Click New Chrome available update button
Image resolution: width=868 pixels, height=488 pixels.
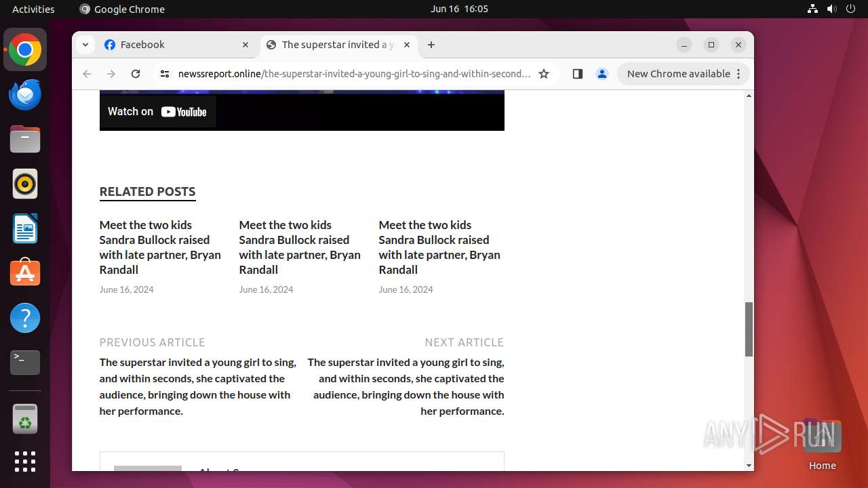click(x=678, y=74)
